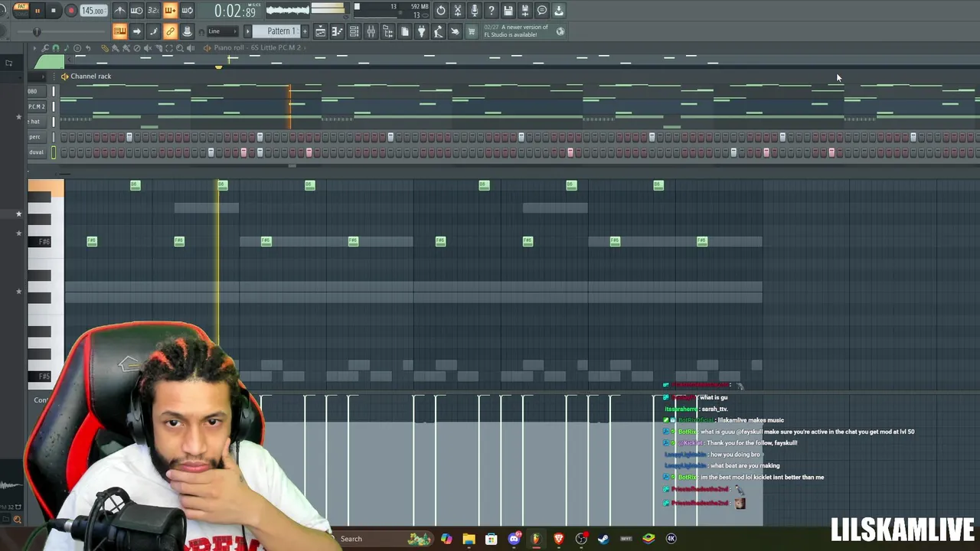The width and height of the screenshot is (980, 551).
Task: Toggle the 3-2-1 countdown before recording
Action: (153, 11)
